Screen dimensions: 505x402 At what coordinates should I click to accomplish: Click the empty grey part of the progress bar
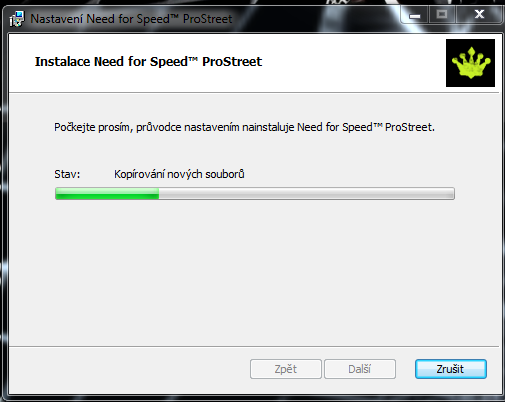coord(306,194)
